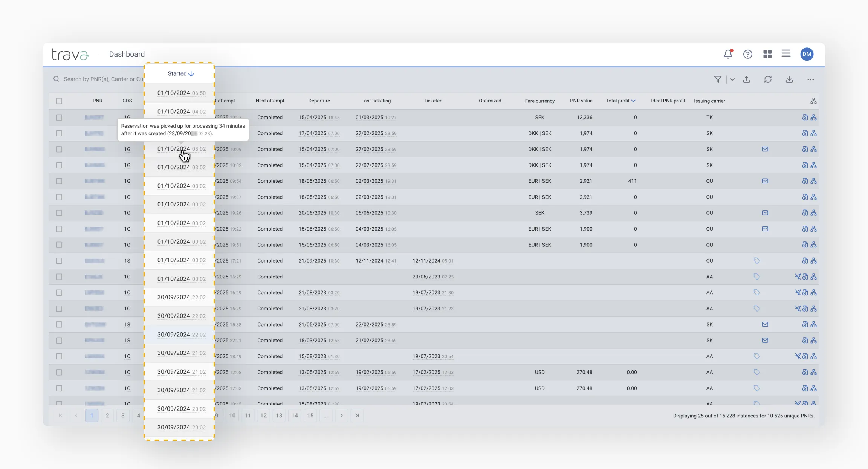Click the hierarchy icon in the table header
The image size is (868, 469).
point(813,101)
